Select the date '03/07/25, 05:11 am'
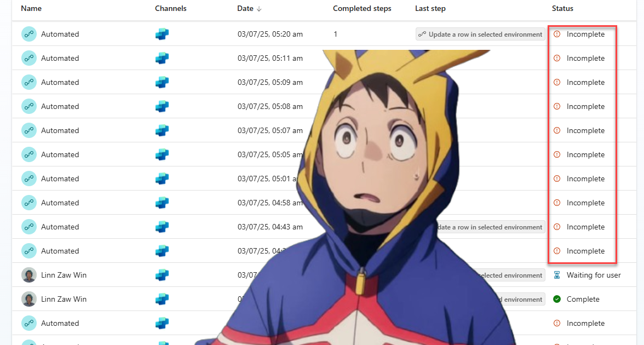The height and width of the screenshot is (345, 644). click(x=271, y=58)
